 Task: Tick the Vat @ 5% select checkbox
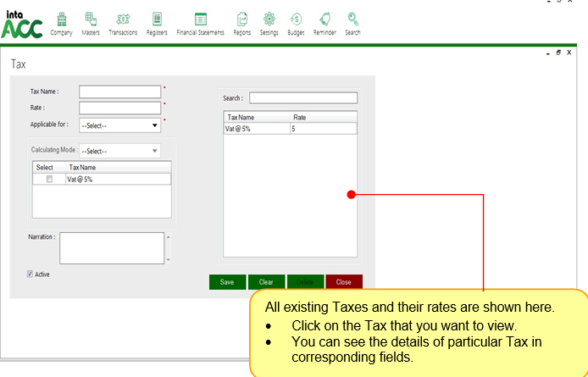(x=49, y=180)
